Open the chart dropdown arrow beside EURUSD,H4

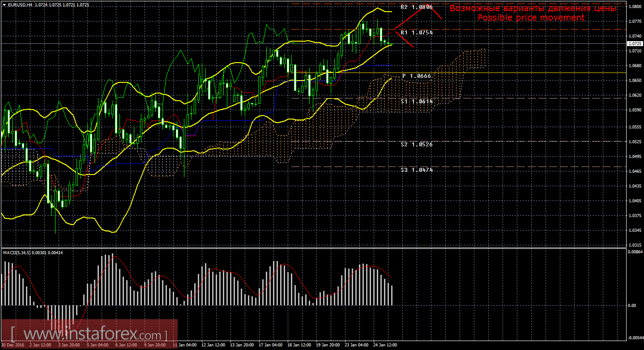pos(4,5)
